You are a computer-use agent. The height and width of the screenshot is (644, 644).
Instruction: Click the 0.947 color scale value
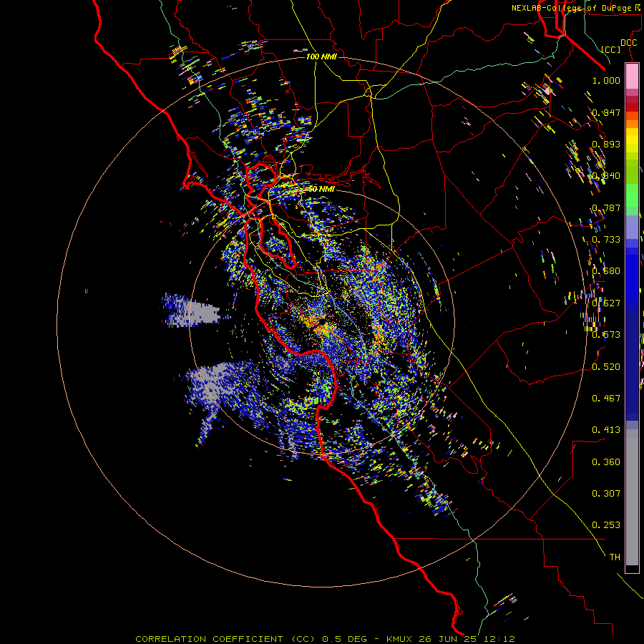click(x=606, y=112)
